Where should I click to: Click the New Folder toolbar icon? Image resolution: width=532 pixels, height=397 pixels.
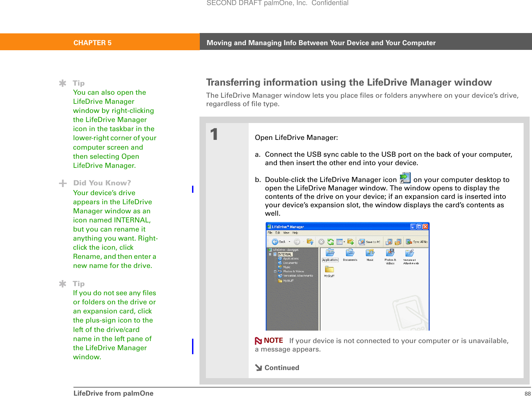(350, 242)
